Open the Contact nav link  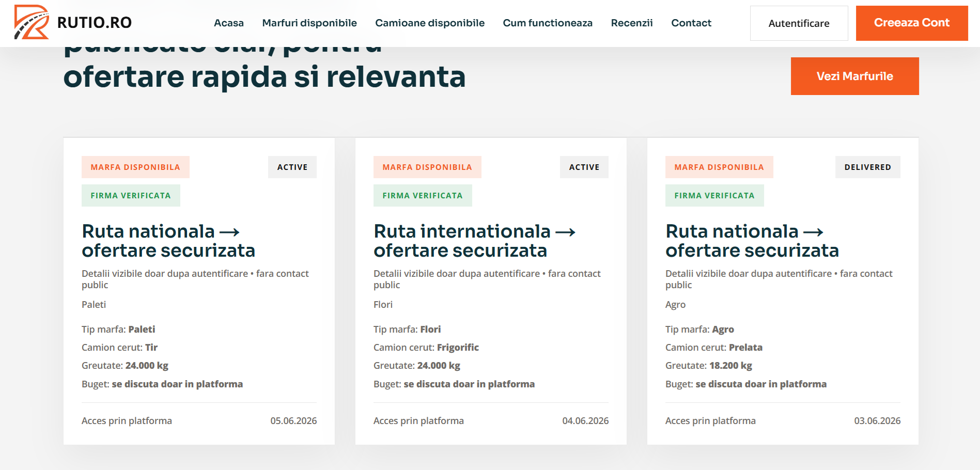point(691,23)
